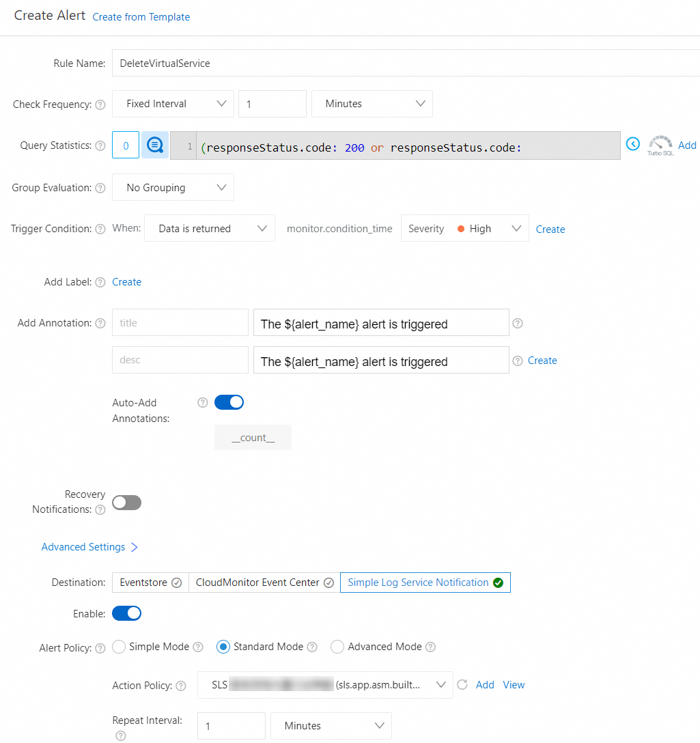Click the query statement editor
The width and height of the screenshot is (700, 743).
tap(395, 145)
